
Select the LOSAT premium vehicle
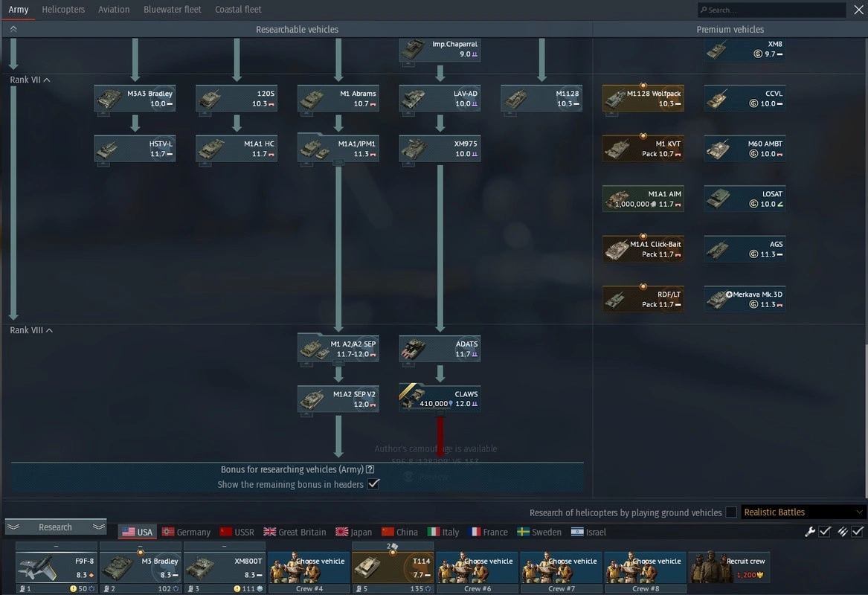(x=745, y=199)
